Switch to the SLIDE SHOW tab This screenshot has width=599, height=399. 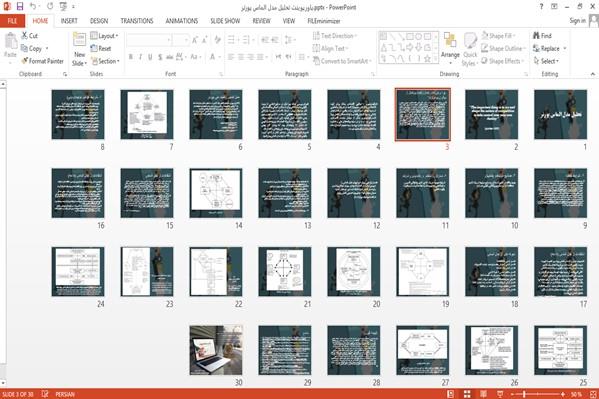[x=225, y=21]
